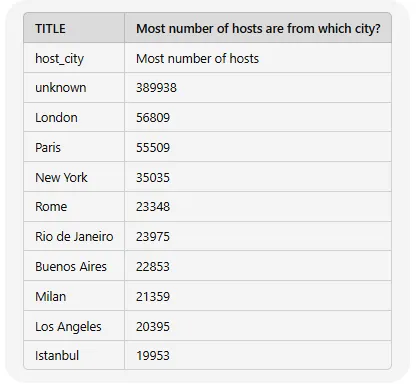Click the value 389938

(156, 88)
